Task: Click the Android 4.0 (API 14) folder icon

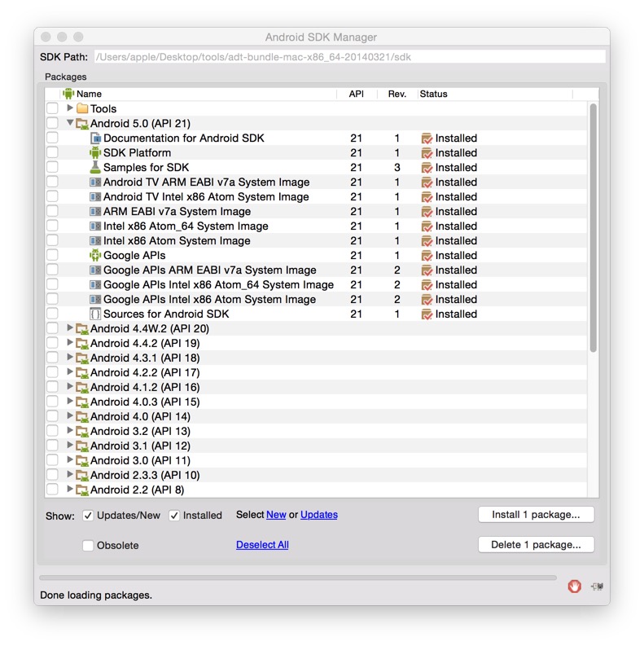Action: pos(82,416)
